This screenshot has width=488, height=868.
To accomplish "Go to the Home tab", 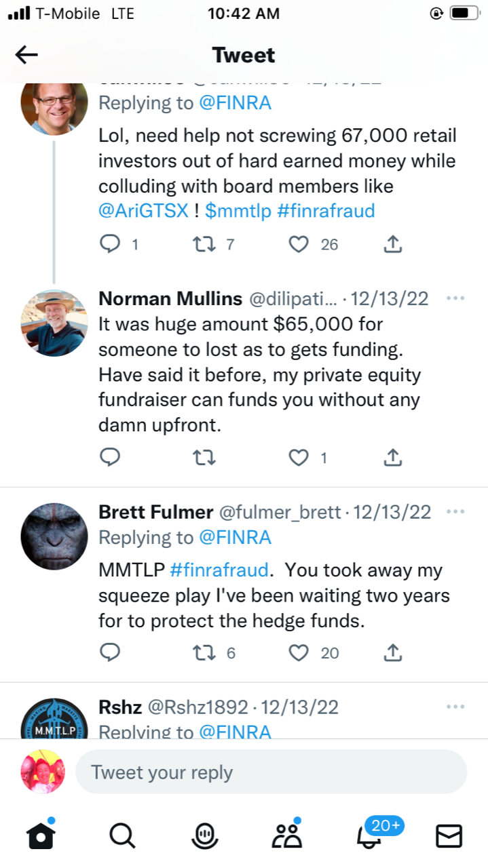I will [x=41, y=835].
